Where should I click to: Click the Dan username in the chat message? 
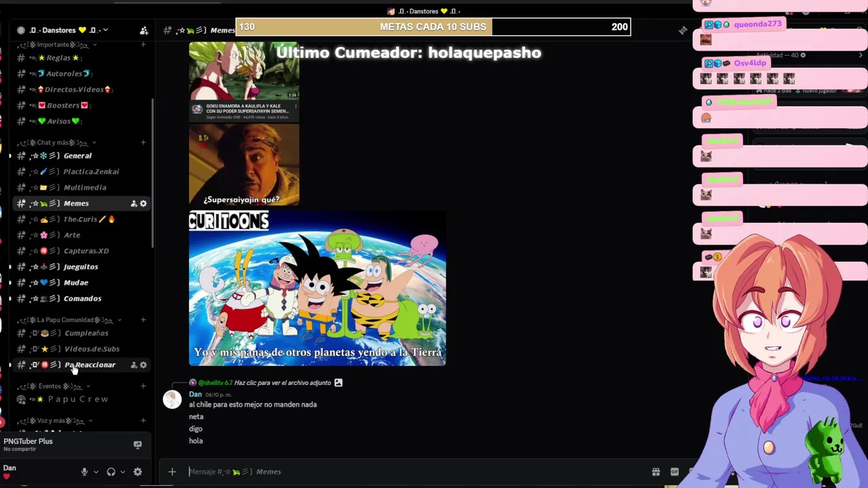coord(195,394)
